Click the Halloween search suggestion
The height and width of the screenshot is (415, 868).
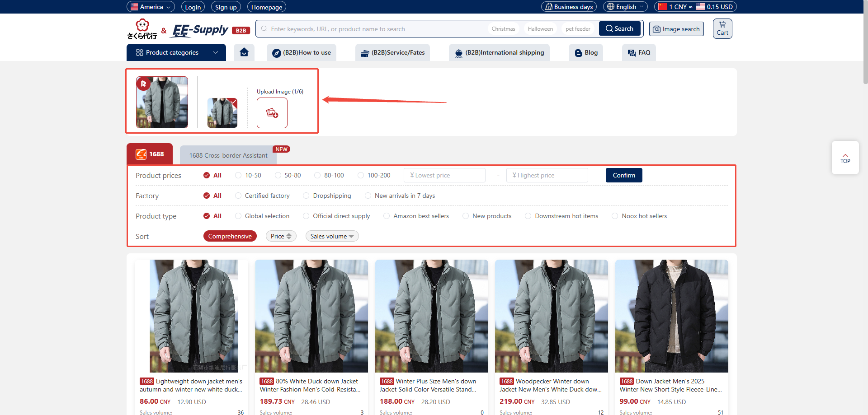(x=540, y=29)
